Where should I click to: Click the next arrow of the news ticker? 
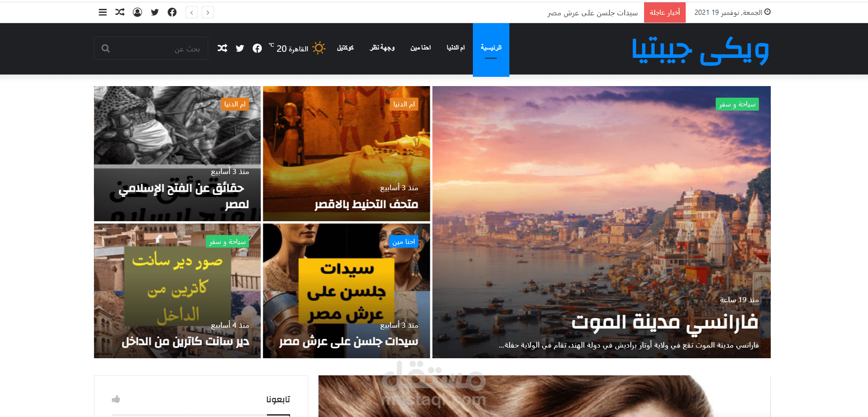click(208, 12)
